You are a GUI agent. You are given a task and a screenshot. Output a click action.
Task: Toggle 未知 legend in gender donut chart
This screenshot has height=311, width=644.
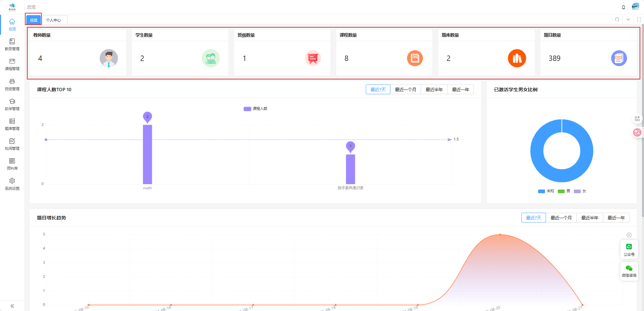[546, 191]
